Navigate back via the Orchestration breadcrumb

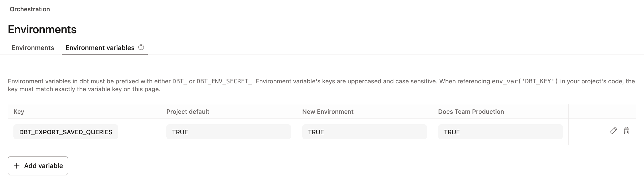(29, 9)
